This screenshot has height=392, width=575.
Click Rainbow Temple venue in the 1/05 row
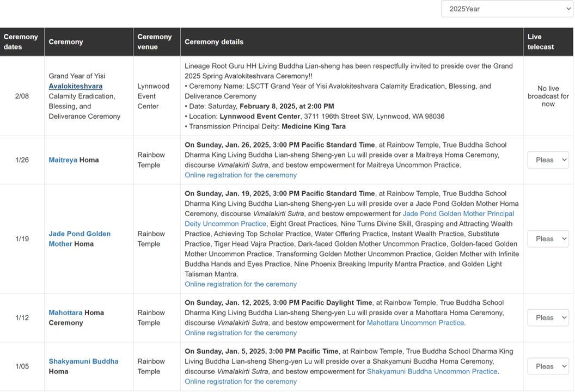pos(151,366)
